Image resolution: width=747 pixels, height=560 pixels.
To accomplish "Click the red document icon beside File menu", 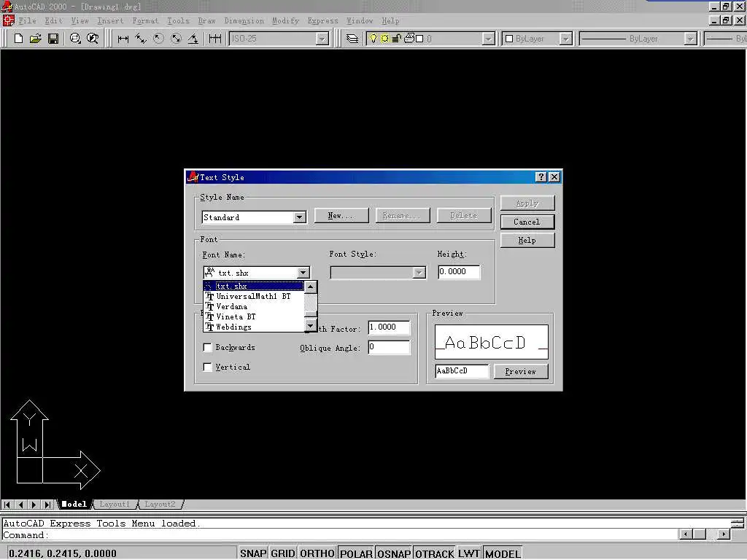I will click(9, 20).
